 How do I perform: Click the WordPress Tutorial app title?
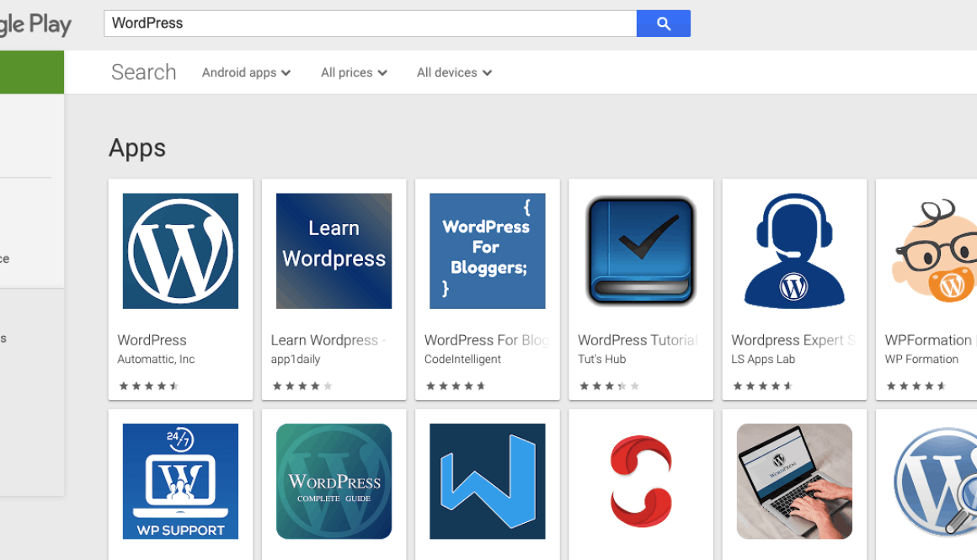[638, 340]
